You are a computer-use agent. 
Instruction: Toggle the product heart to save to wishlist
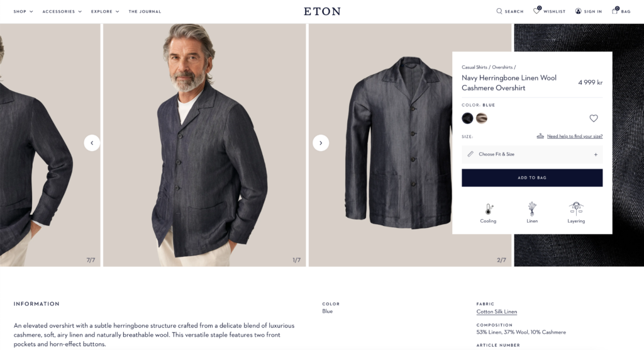tap(594, 118)
